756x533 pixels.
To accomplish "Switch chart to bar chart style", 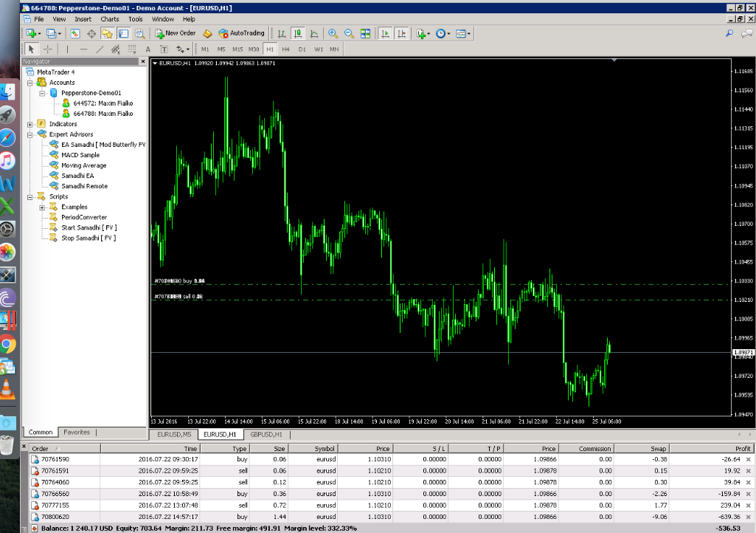I will pyautogui.click(x=282, y=33).
